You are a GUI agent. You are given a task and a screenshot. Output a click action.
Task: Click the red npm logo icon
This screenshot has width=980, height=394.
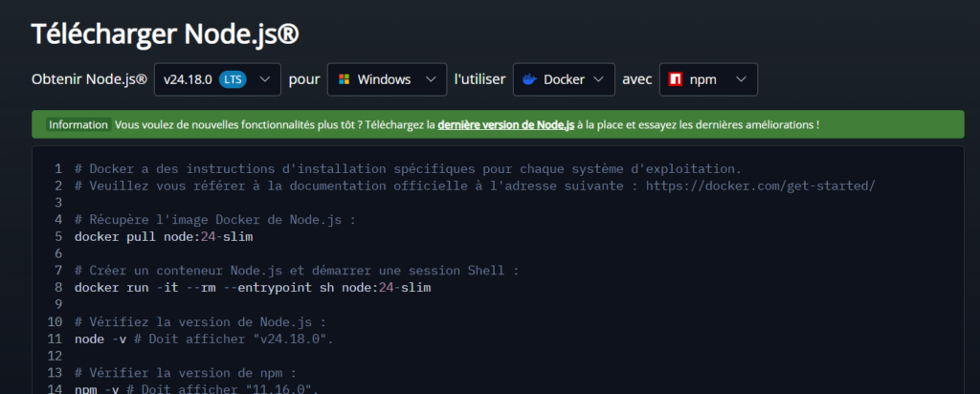pos(675,79)
